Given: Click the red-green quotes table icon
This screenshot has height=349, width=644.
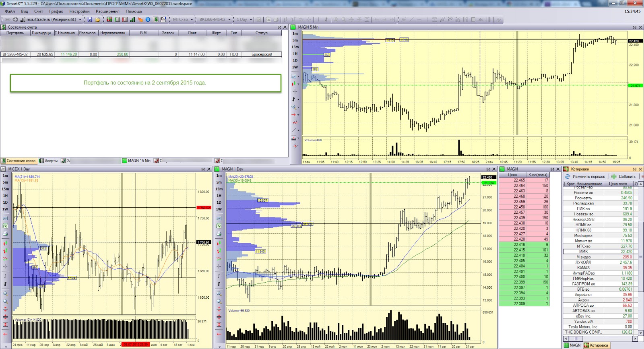Looking at the screenshot, I should tap(109, 19).
